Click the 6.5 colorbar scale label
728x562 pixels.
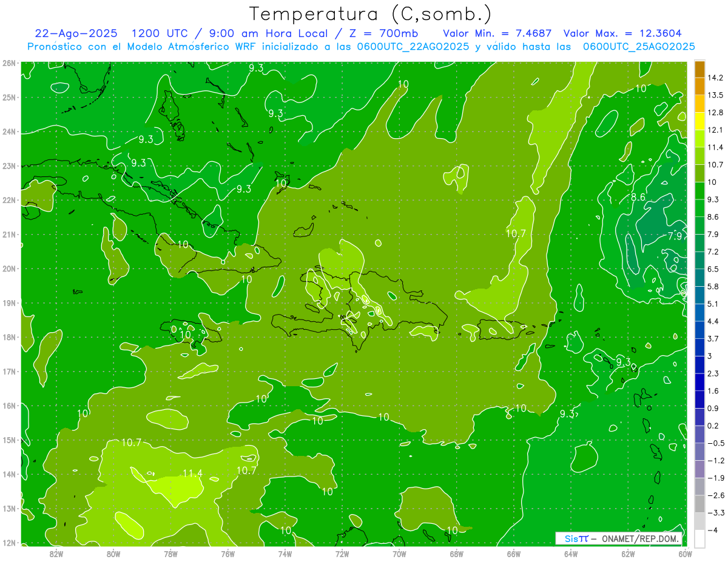click(x=713, y=269)
